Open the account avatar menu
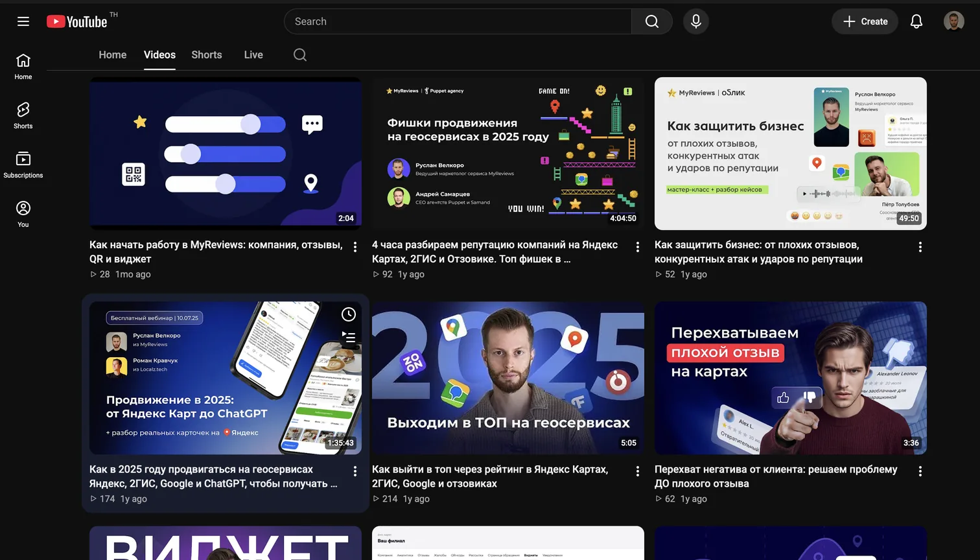This screenshot has height=560, width=980. click(954, 21)
